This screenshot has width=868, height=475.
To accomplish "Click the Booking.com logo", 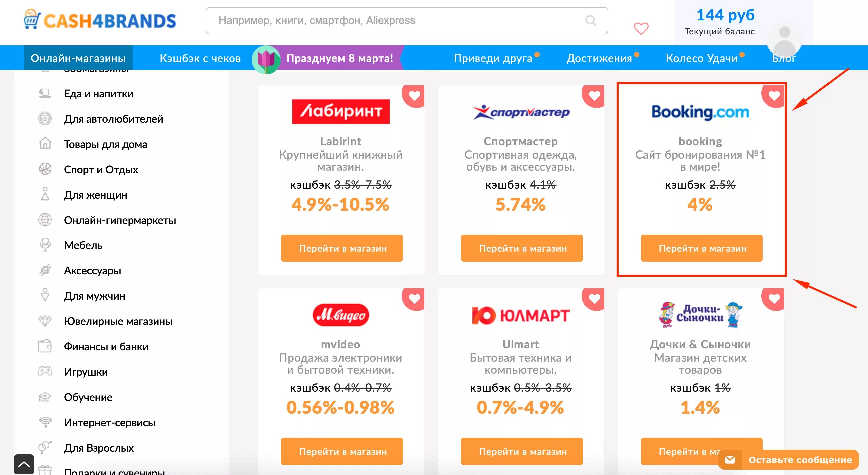I will click(700, 112).
